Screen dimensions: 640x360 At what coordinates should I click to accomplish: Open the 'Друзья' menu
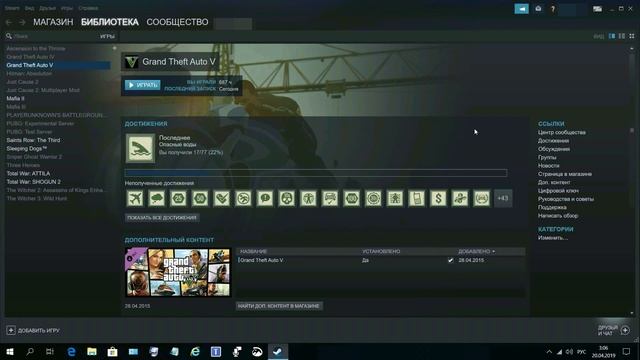tap(47, 8)
